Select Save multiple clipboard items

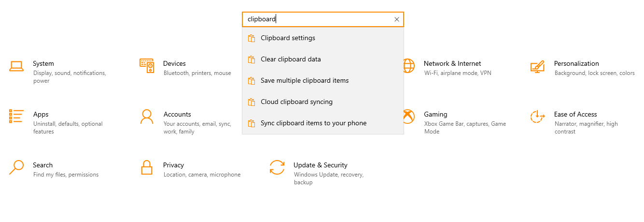pos(323,80)
